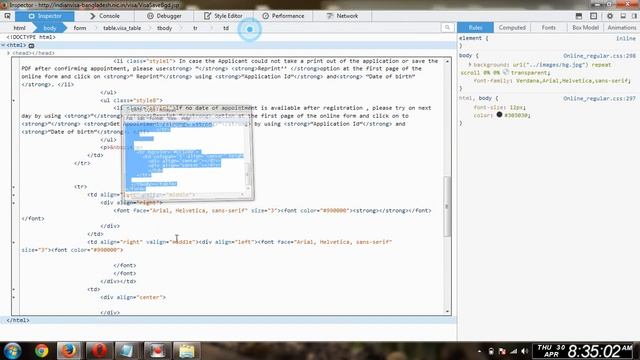This screenshot has width=640, height=360.
Task: Click the Action Center flag icon
Action: click(x=502, y=351)
